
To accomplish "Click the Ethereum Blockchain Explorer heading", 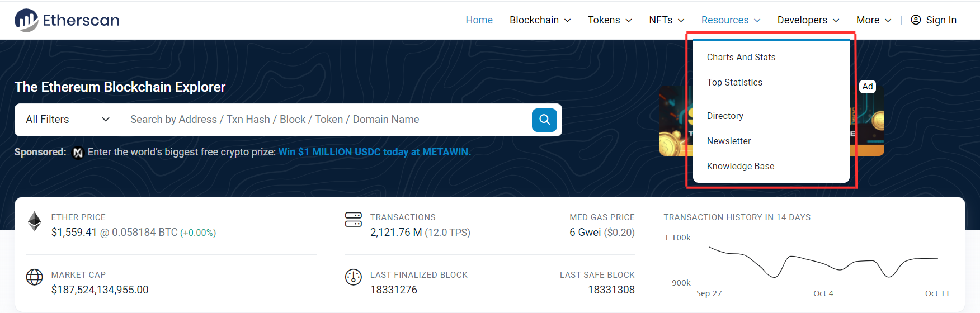I will [x=120, y=87].
